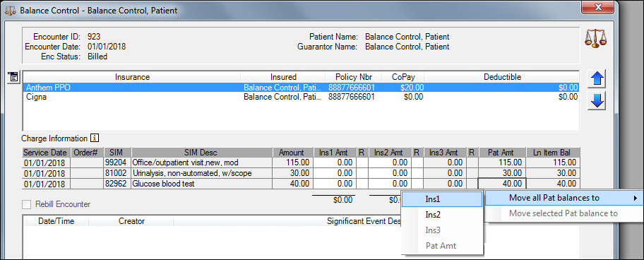Click the blue down arrow button
The width and height of the screenshot is (644, 260).
(x=597, y=101)
